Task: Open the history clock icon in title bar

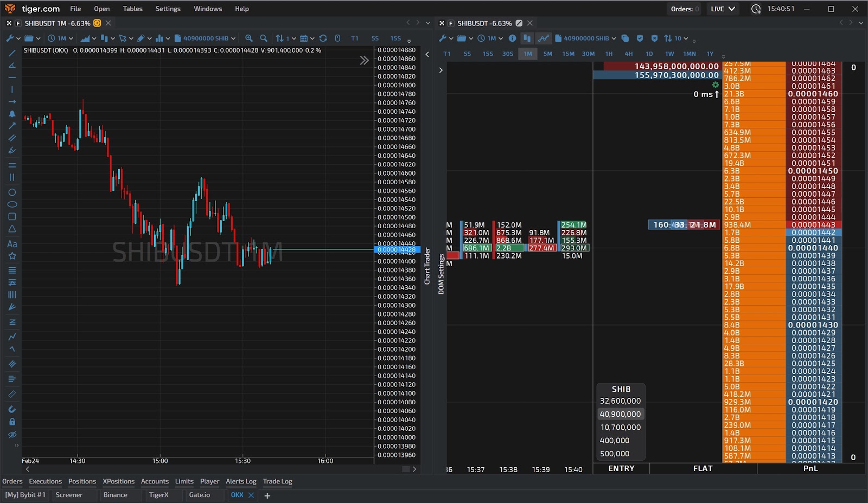Action: click(x=756, y=9)
